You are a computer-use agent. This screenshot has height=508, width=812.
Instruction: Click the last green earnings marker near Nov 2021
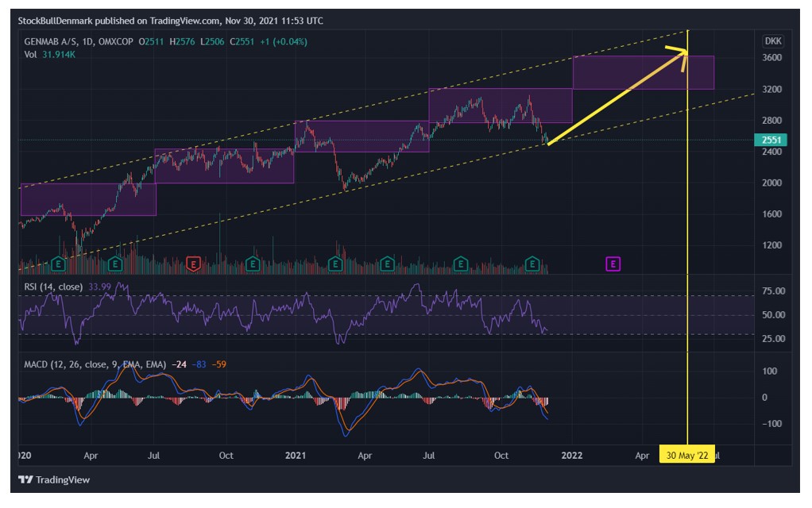click(x=532, y=264)
